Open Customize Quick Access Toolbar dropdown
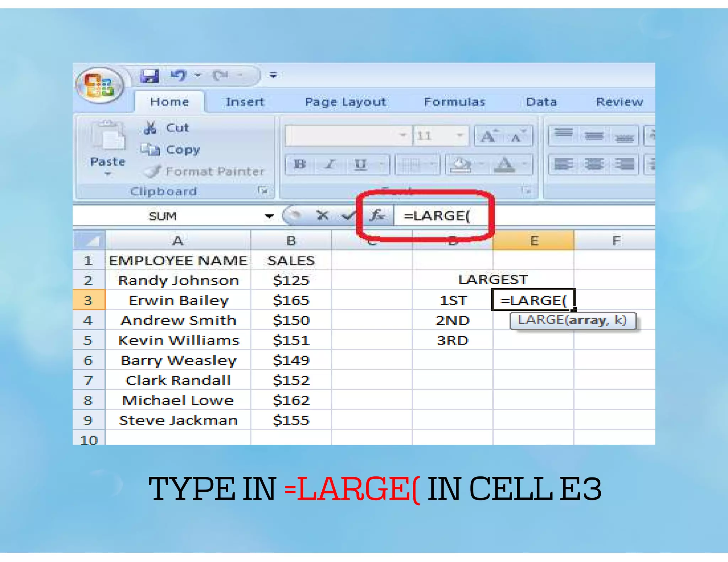Screen dimensions: 728x562 [273, 75]
